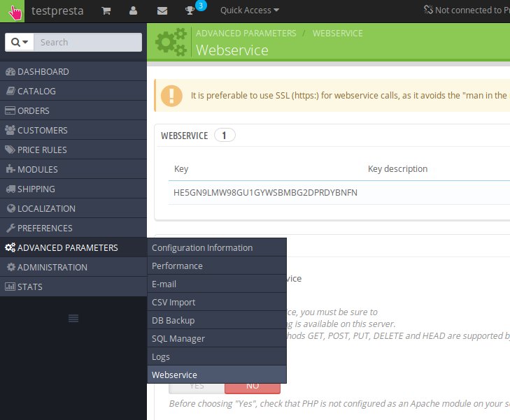Choose SQL Manager in the submenu
Image resolution: width=510 pixels, height=420 pixels.
coord(178,339)
